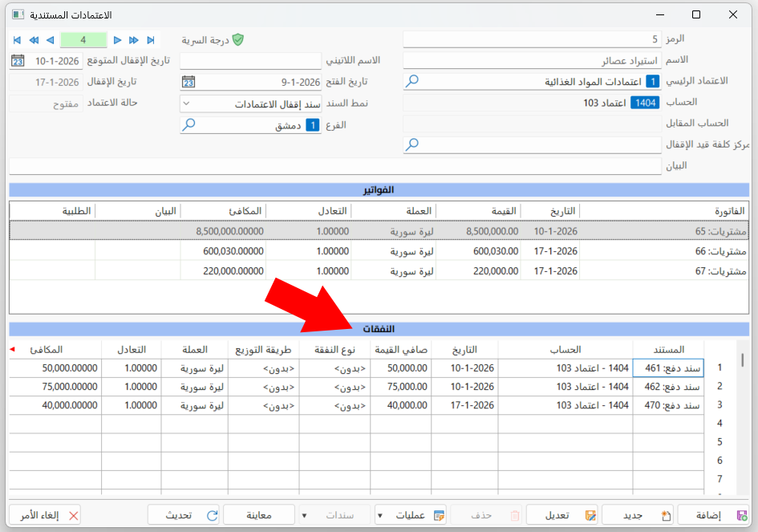
Task: Click the app icon in the title bar
Action: coord(18,14)
